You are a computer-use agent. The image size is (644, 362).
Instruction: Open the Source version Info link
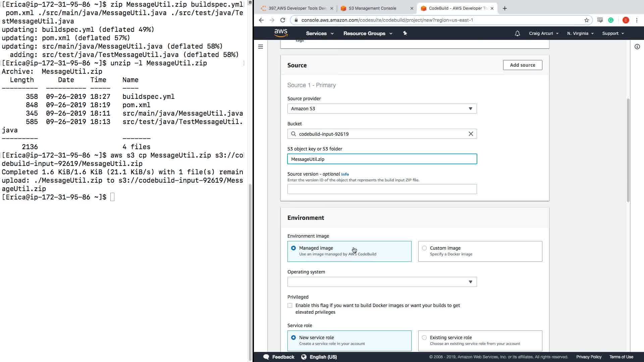(x=345, y=174)
